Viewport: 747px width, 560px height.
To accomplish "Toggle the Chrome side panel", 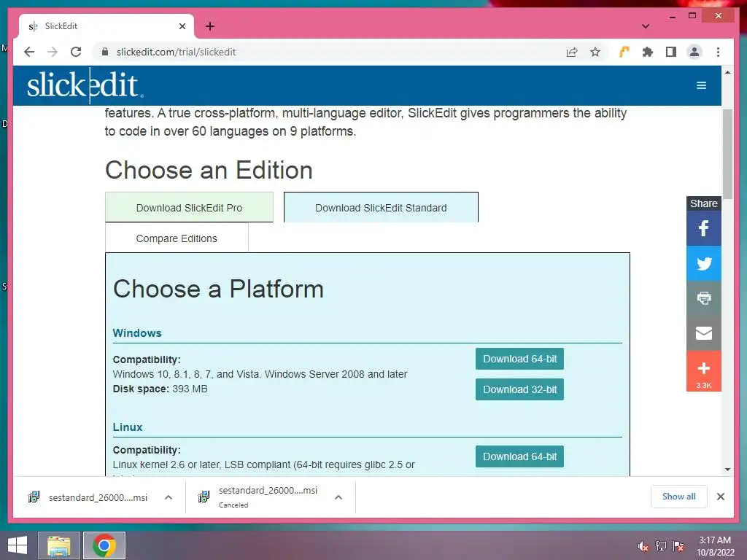I will [x=671, y=52].
